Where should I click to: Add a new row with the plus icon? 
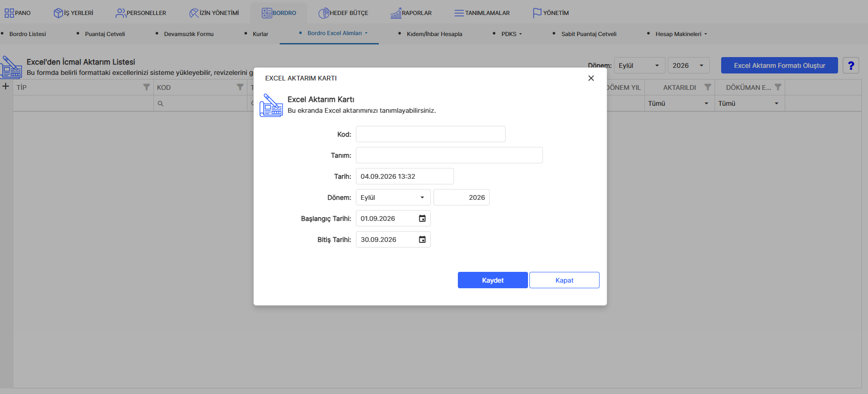coord(6,86)
